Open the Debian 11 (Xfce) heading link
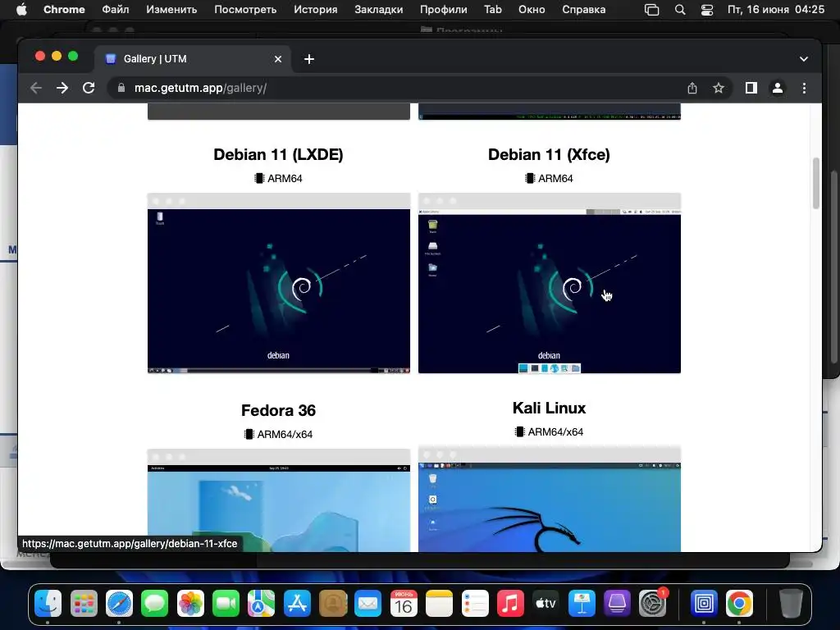Screen dimensions: 840x630 tap(549, 154)
